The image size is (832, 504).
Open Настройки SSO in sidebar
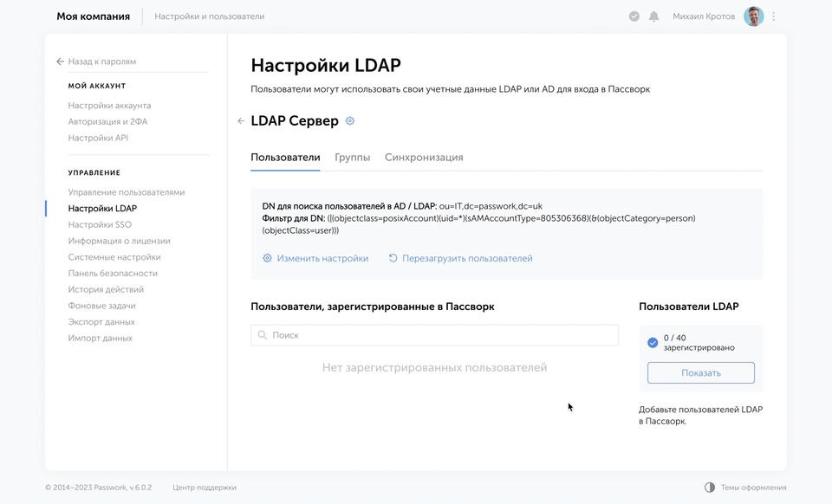pyautogui.click(x=100, y=224)
